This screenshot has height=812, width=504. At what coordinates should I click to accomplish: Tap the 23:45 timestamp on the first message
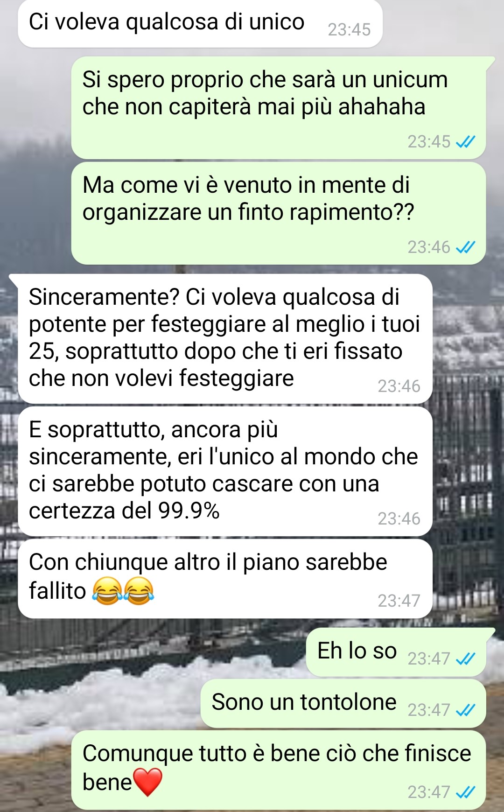click(349, 30)
